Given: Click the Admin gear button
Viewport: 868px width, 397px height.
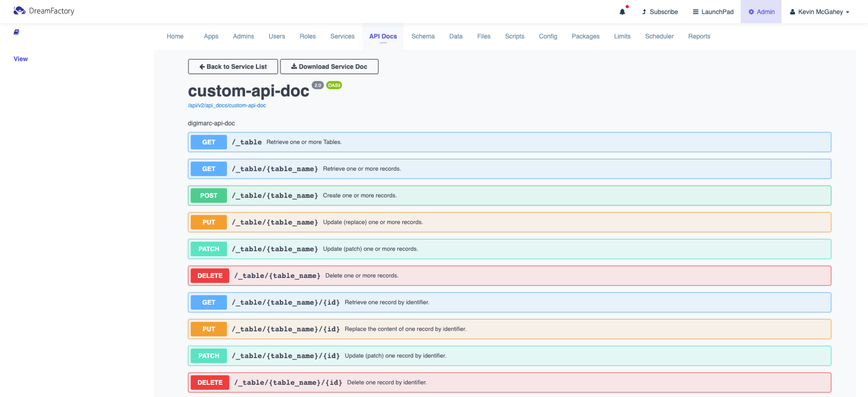Looking at the screenshot, I should pos(761,12).
